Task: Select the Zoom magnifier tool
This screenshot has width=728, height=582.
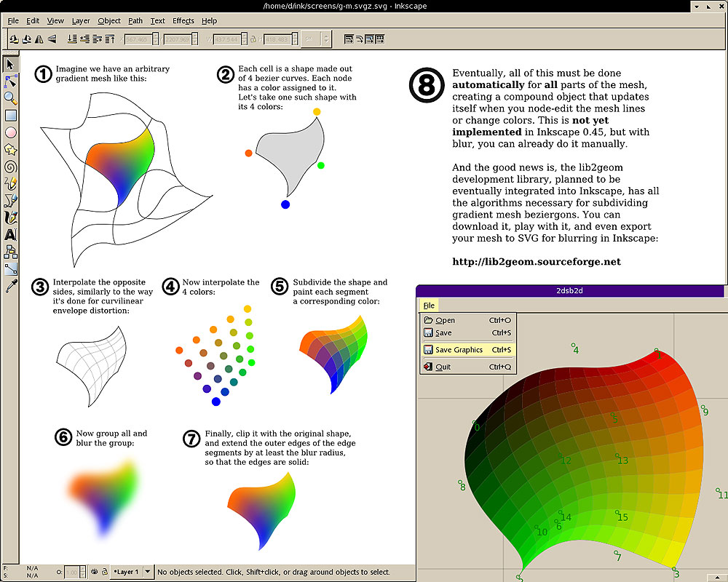Action: (10, 98)
